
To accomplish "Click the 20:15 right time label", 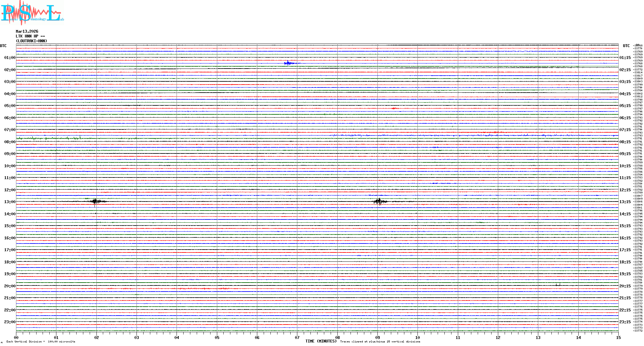I will [x=625, y=286].
